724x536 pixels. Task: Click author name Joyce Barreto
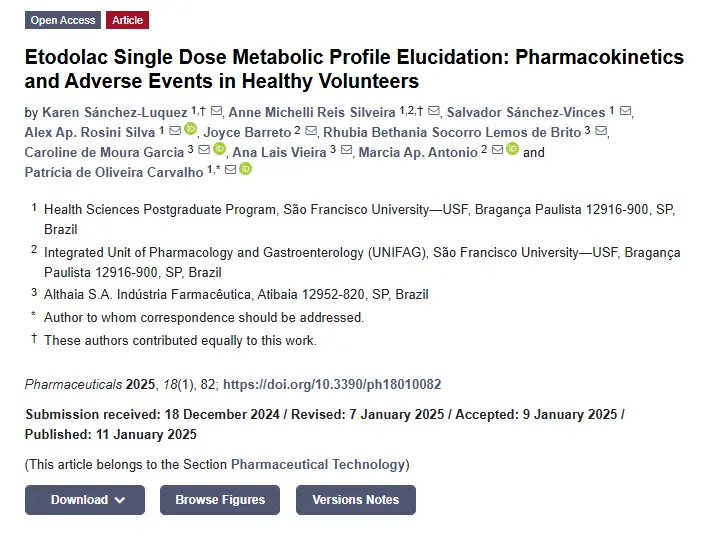click(x=247, y=132)
